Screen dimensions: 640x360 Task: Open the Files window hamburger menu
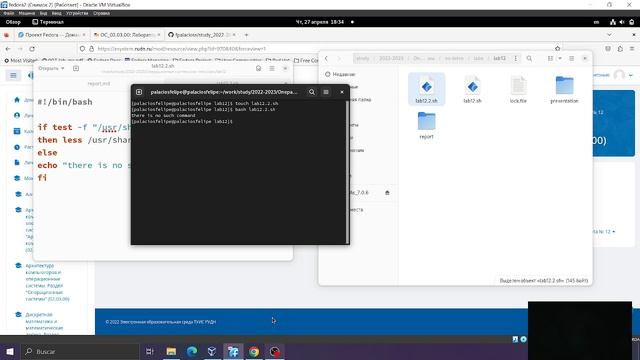coord(571,58)
